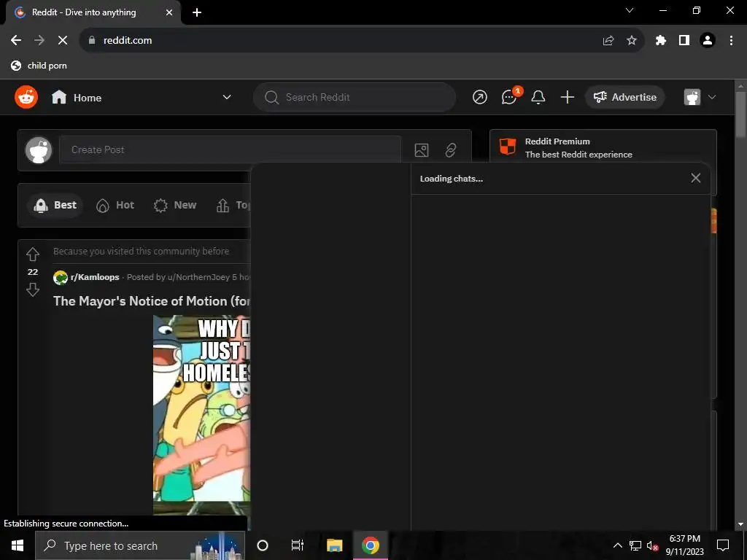Viewport: 747px width, 560px height.
Task: Open the Chrome profile icon
Action: point(708,41)
